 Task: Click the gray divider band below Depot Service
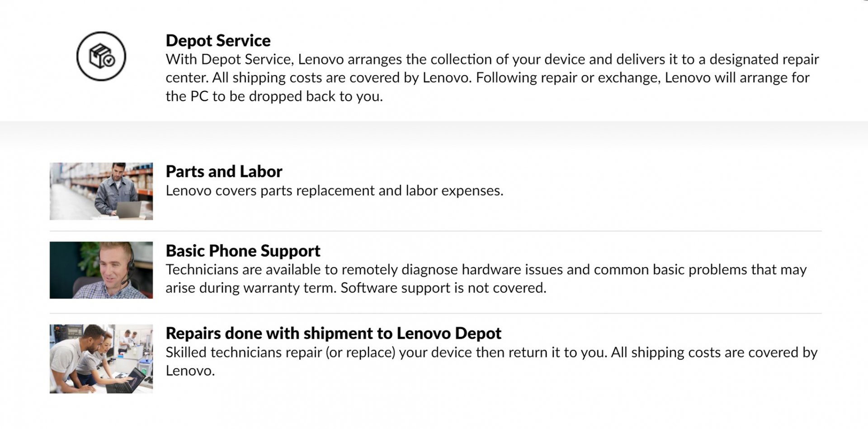point(434,134)
